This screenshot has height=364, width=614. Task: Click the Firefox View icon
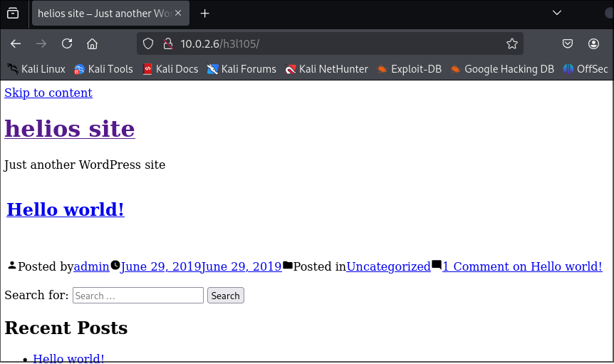tap(13, 14)
